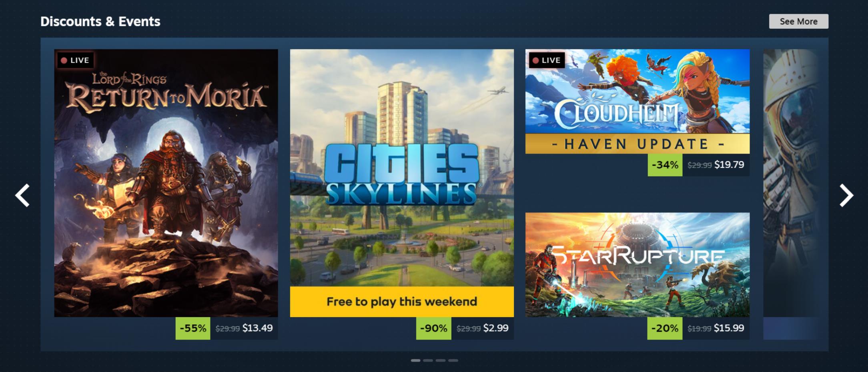Screen dimensions: 868x372
Task: Click the $15.99 StarRupture price
Action: tap(729, 328)
